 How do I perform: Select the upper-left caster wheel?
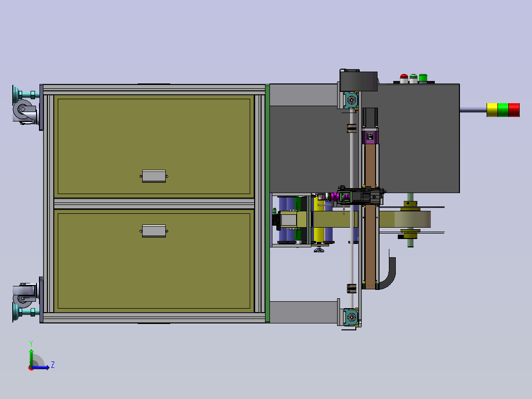tap(22, 109)
